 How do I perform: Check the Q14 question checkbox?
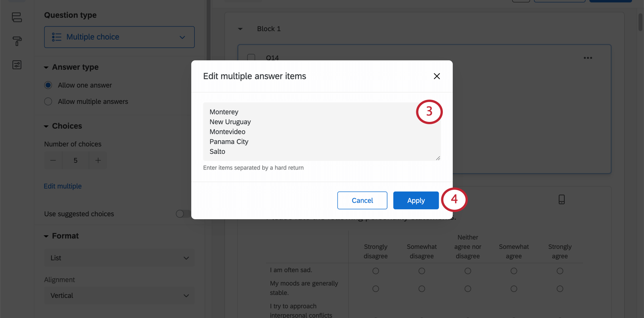251,58
